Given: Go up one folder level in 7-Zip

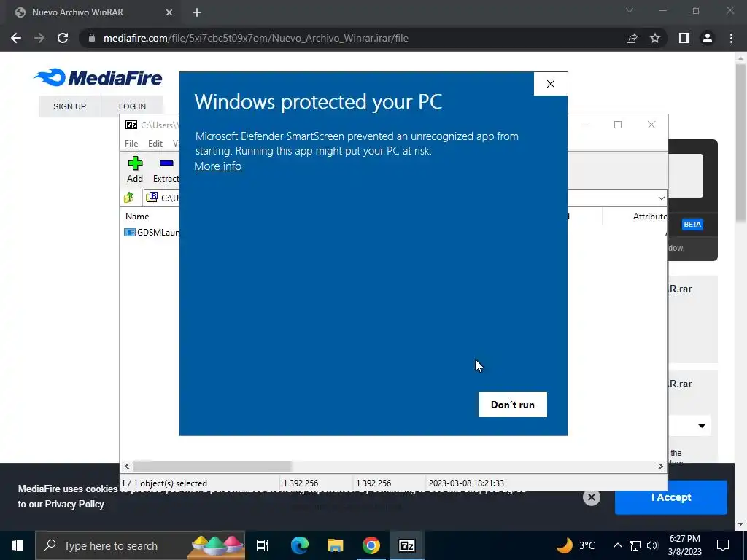Looking at the screenshot, I should (129, 197).
